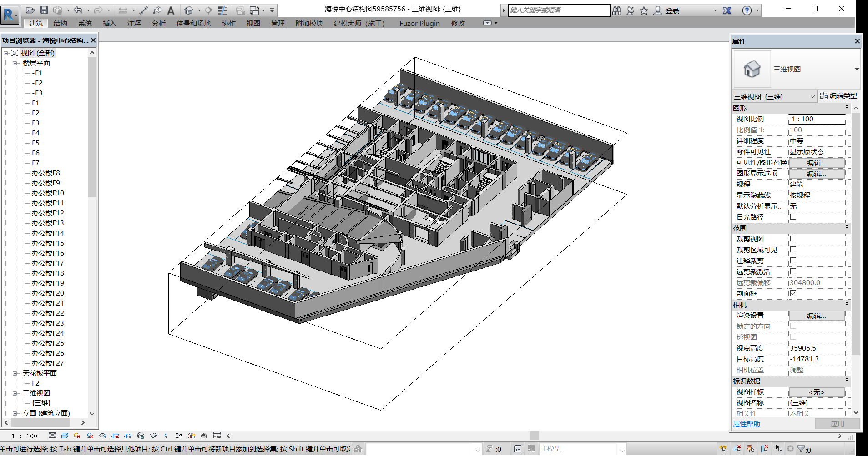This screenshot has height=456, width=868.
Task: Collapse the 范围 properties section
Action: coord(847,228)
